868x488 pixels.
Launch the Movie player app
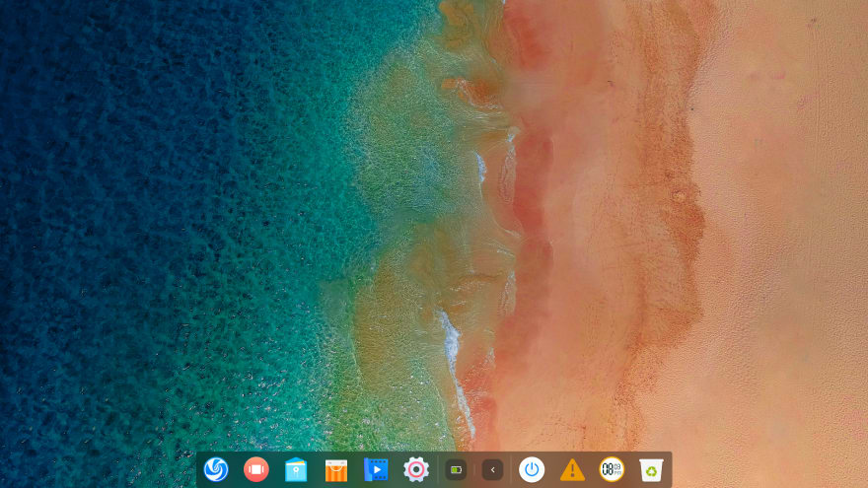point(376,469)
